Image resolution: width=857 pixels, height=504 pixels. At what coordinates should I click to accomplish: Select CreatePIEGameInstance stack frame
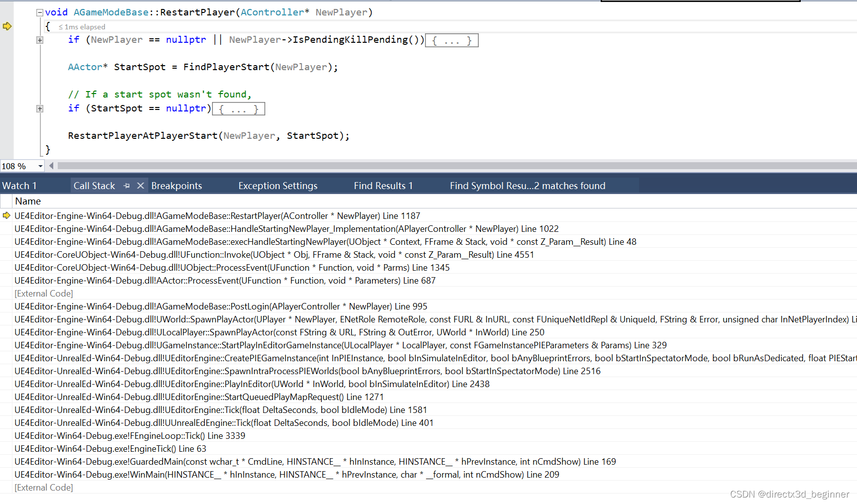click(x=435, y=358)
